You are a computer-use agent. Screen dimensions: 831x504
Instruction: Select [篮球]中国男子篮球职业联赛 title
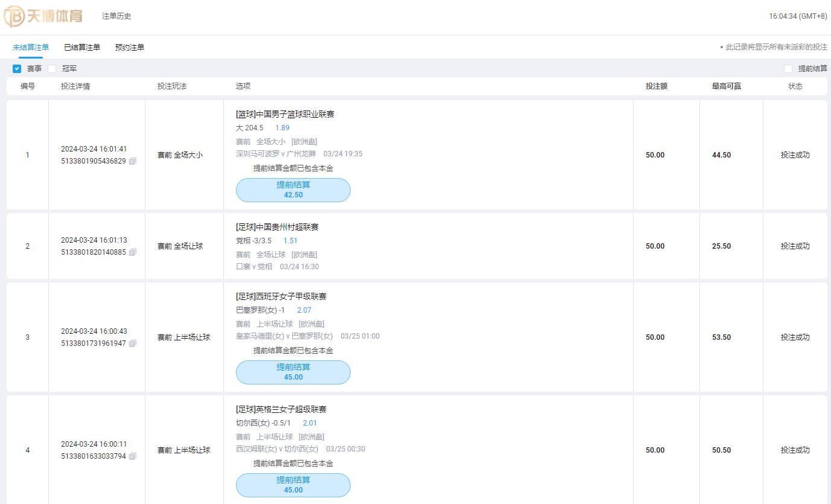tap(285, 114)
